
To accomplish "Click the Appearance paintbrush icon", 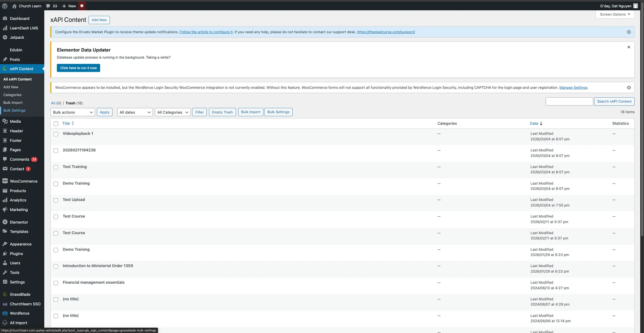I will (5, 244).
